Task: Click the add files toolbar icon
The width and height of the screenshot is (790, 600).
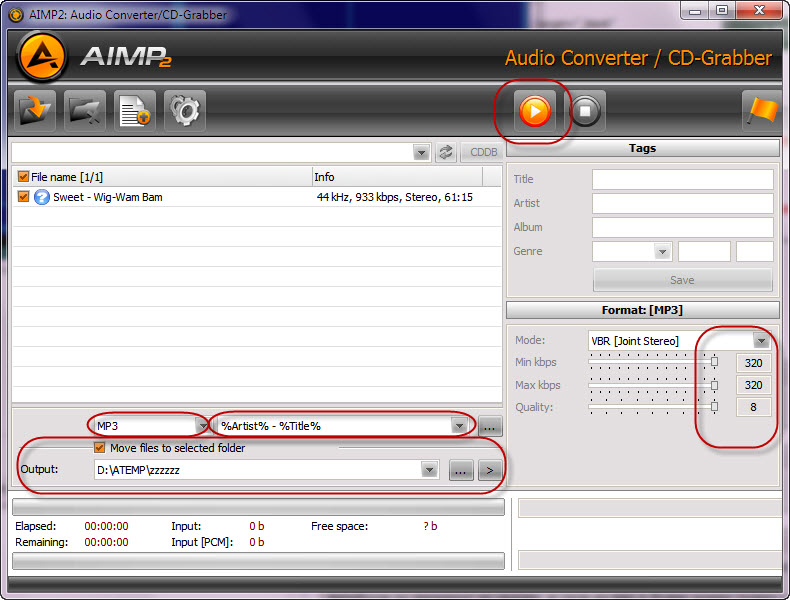Action: click(35, 111)
